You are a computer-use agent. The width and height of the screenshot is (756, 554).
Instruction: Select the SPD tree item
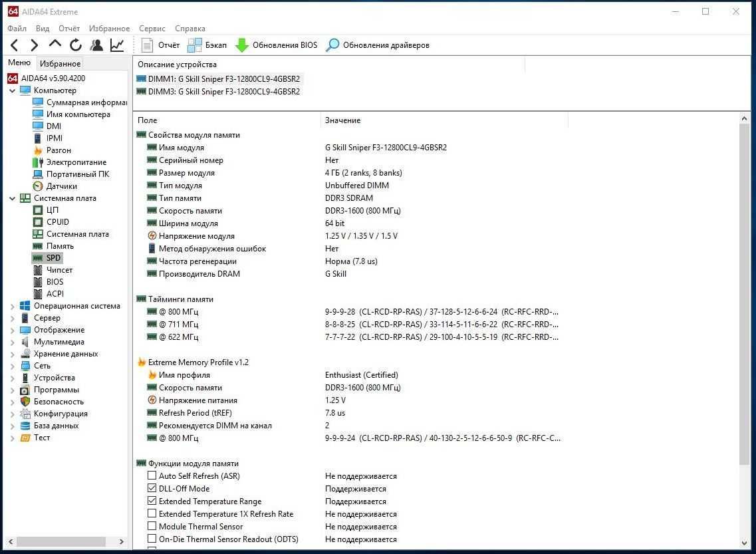(x=53, y=258)
